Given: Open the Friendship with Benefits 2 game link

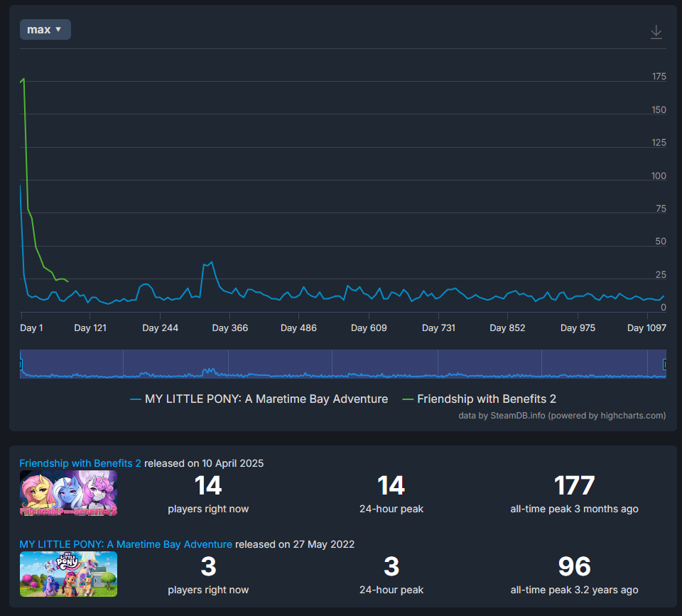Looking at the screenshot, I should (x=80, y=463).
